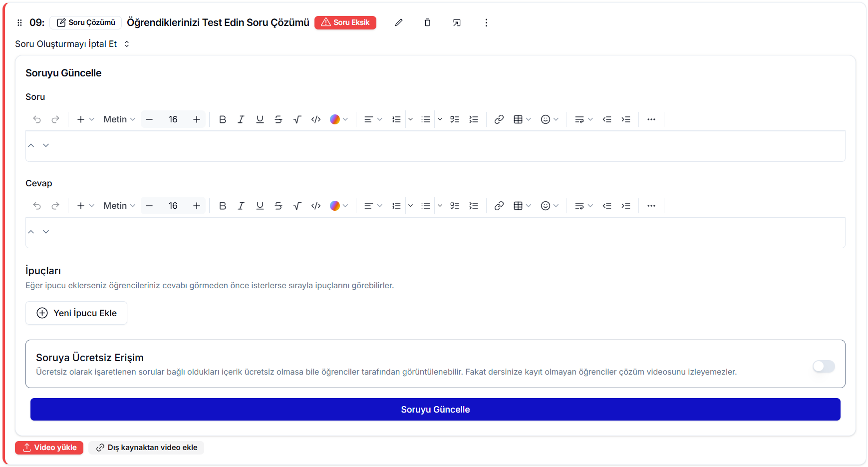This screenshot has width=868, height=467.
Task: Focus the Cevap text editor area
Action: tap(435, 233)
